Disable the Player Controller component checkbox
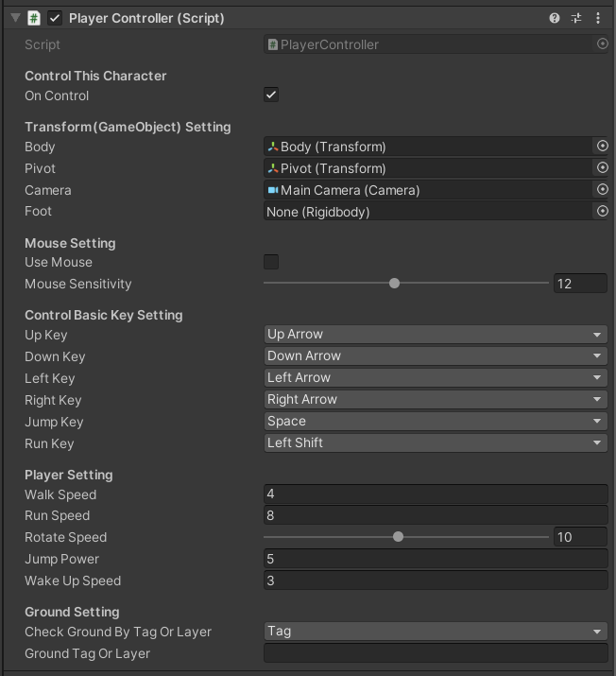This screenshot has height=676, width=616. (55, 18)
